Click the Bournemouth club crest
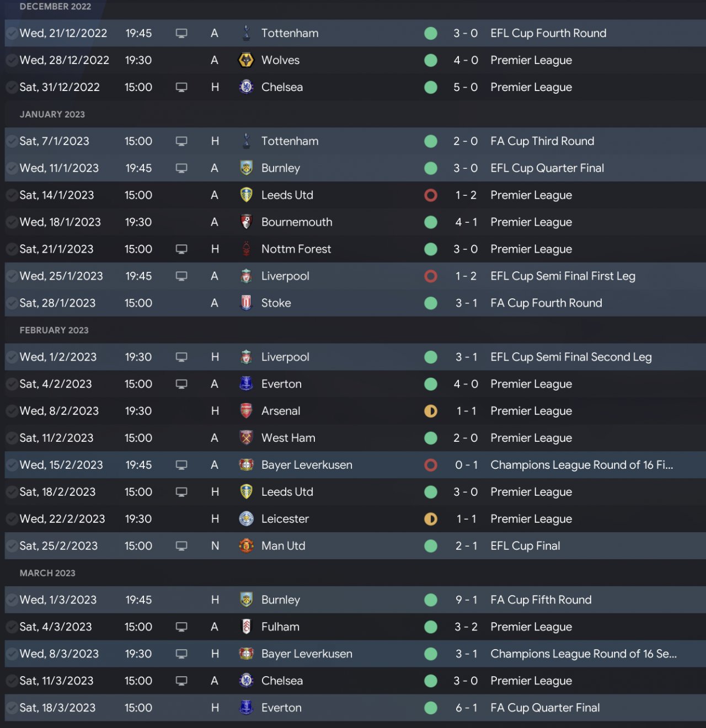Screen dimensions: 706x728 (x=246, y=222)
